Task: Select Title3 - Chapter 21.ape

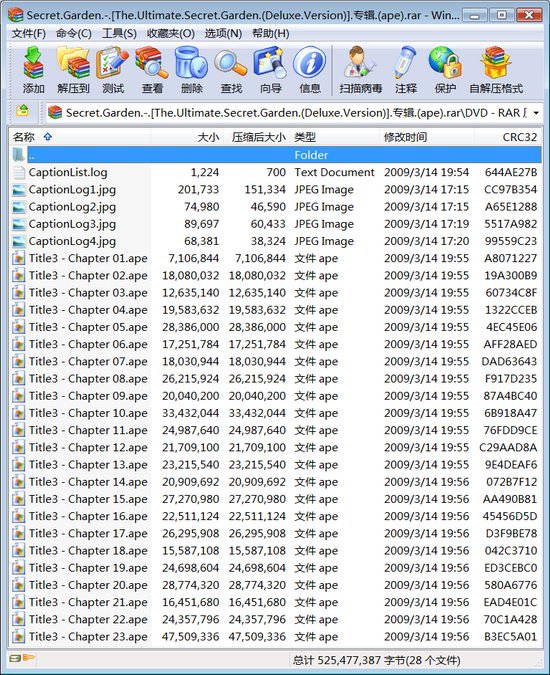Action: coord(88,602)
